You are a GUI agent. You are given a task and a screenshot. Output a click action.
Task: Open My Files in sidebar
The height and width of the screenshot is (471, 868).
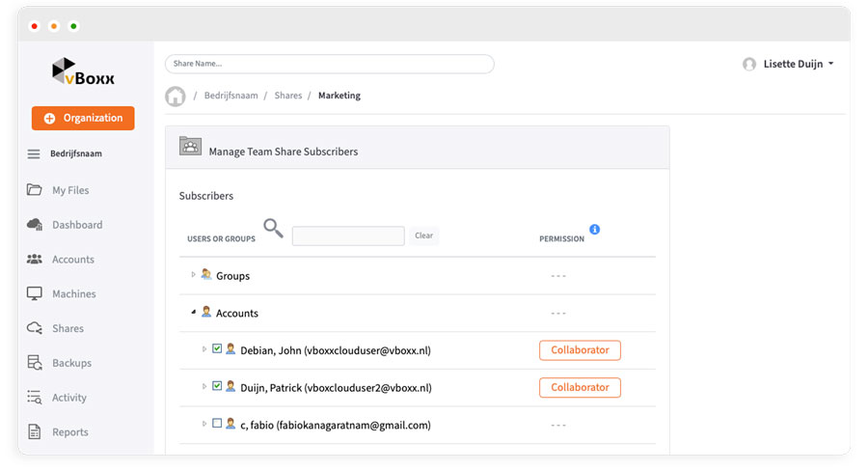coord(70,190)
